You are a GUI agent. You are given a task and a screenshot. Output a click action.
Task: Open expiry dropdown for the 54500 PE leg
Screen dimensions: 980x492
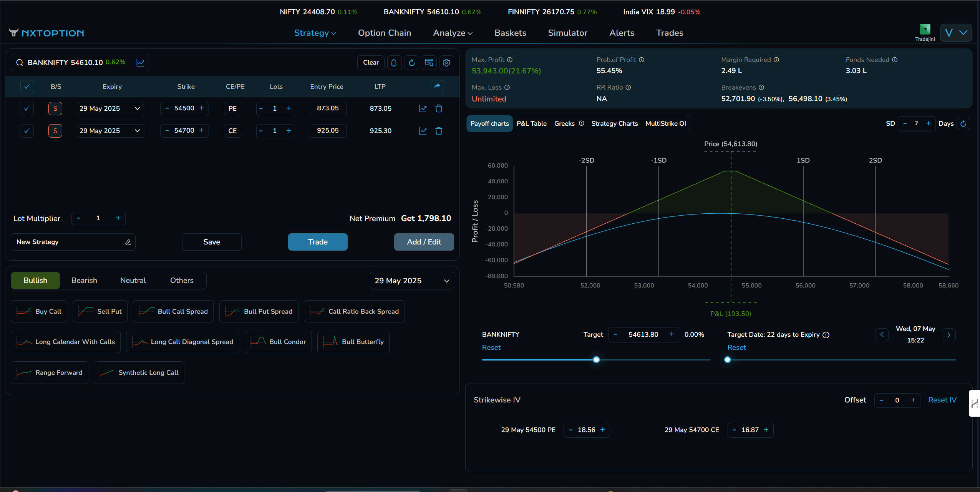click(x=111, y=109)
